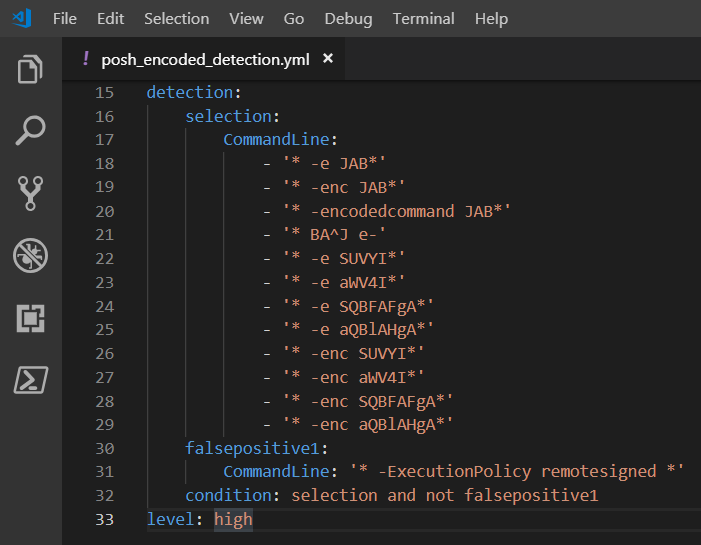The width and height of the screenshot is (701, 545).
Task: Open the Help menu
Action: click(491, 19)
